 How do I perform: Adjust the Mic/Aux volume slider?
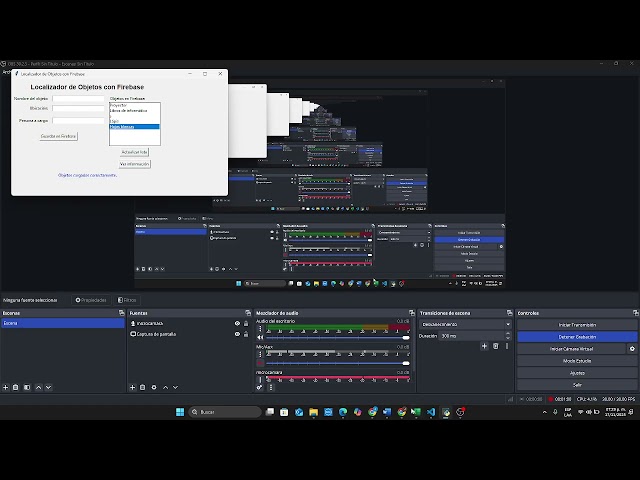tap(338, 363)
